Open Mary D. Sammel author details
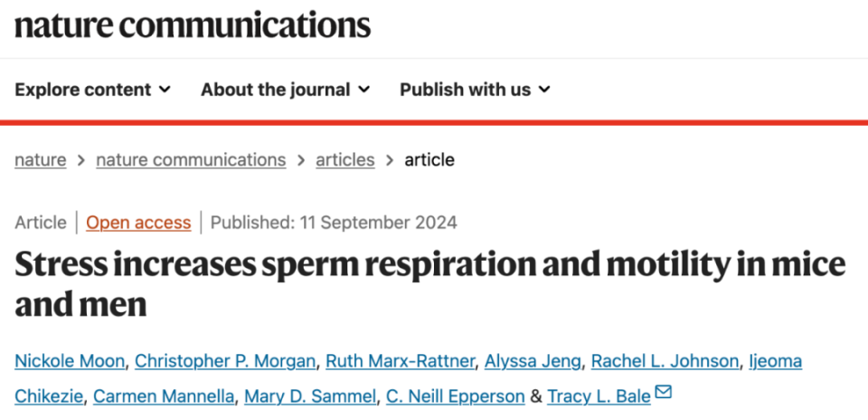Image resolution: width=868 pixels, height=420 pixels. click(310, 396)
